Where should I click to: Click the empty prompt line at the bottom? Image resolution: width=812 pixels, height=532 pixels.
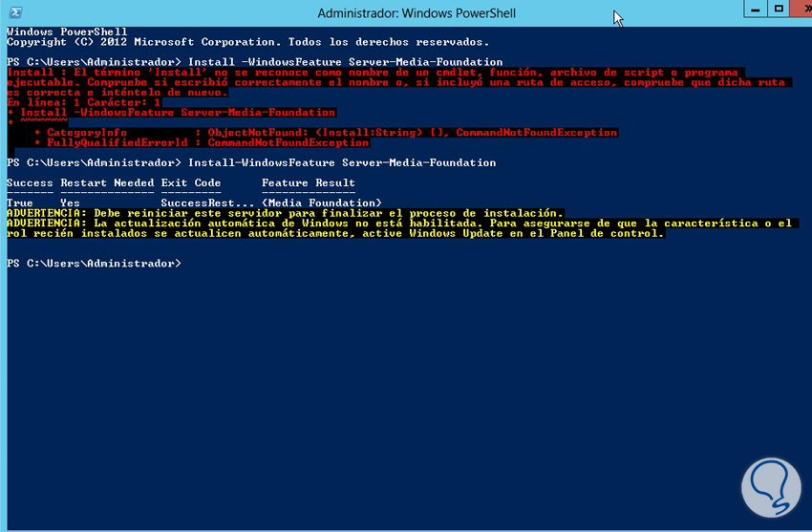pos(94,263)
